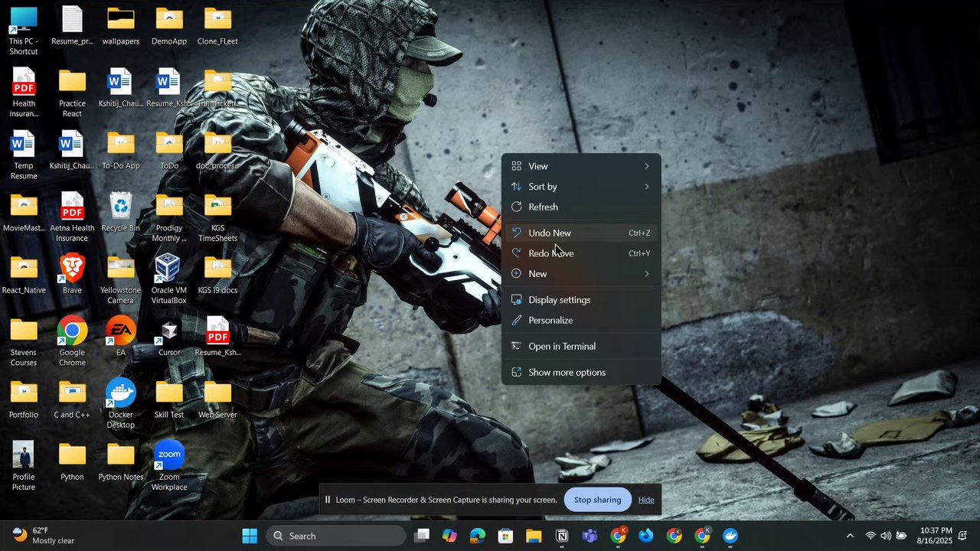Stop sharing the Loom screen recording

pyautogui.click(x=597, y=500)
